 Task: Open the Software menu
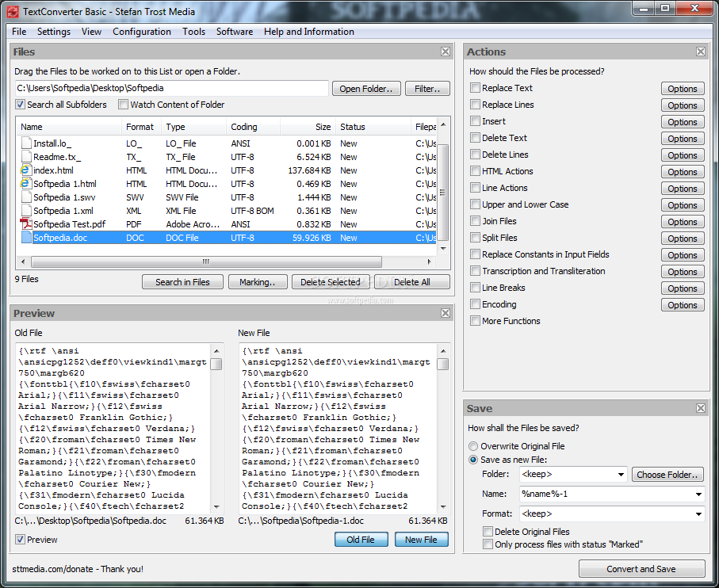point(235,32)
